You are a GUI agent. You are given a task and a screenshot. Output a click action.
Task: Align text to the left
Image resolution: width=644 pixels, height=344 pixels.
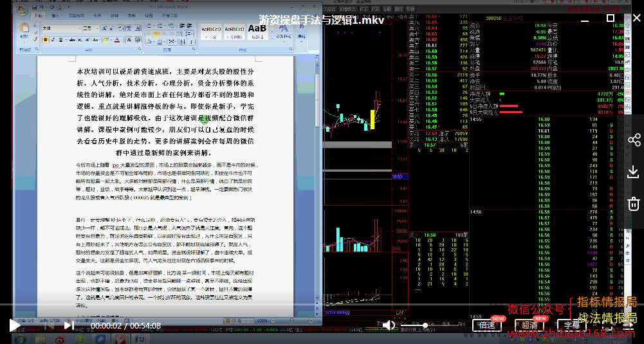148,33
